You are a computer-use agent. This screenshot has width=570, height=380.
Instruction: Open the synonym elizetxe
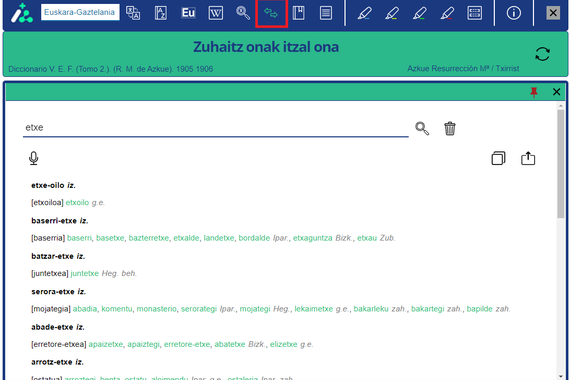click(x=284, y=344)
